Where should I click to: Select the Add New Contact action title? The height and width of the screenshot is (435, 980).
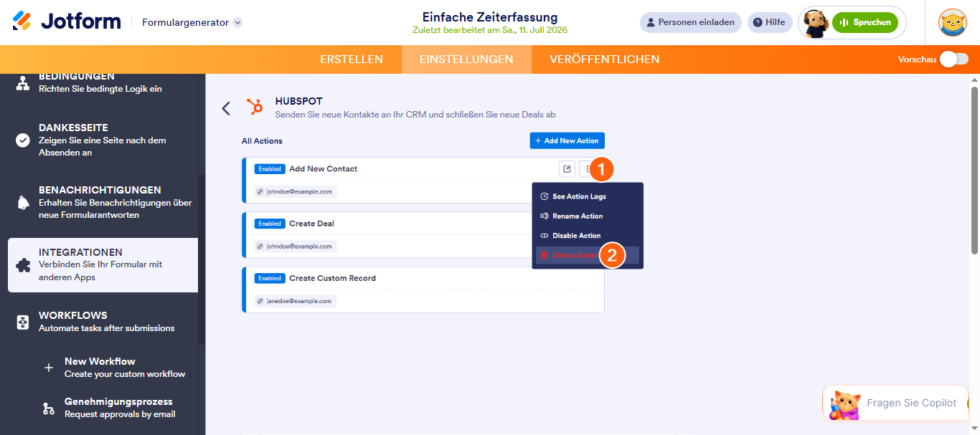323,169
